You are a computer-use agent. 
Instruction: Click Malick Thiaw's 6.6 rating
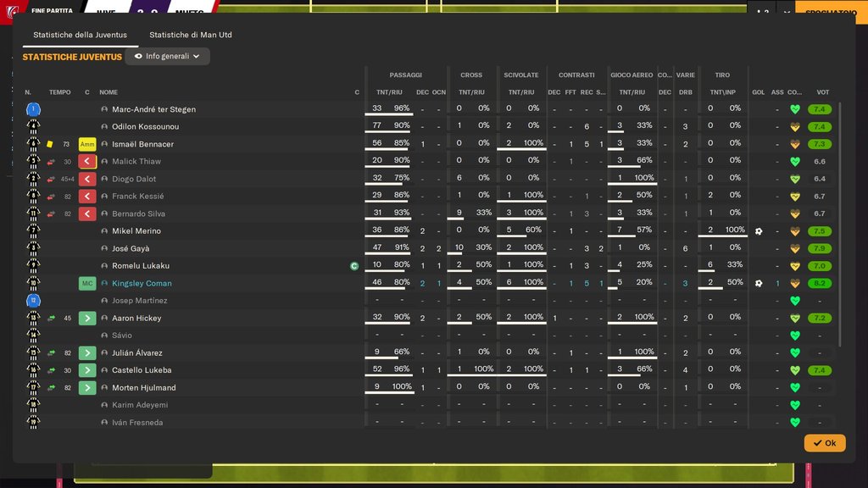pyautogui.click(x=820, y=162)
